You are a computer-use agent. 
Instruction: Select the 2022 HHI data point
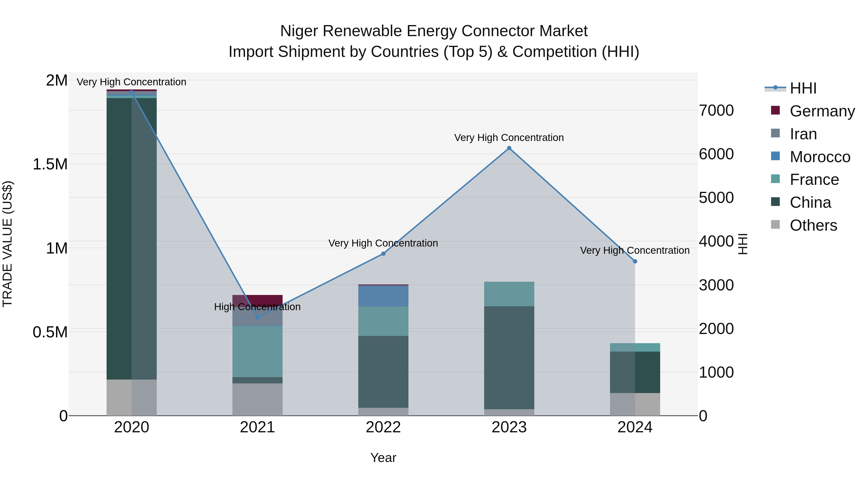point(383,254)
